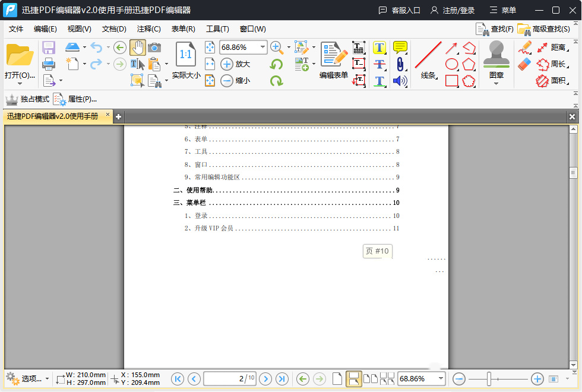Select the Polygon shape tool

click(x=469, y=64)
